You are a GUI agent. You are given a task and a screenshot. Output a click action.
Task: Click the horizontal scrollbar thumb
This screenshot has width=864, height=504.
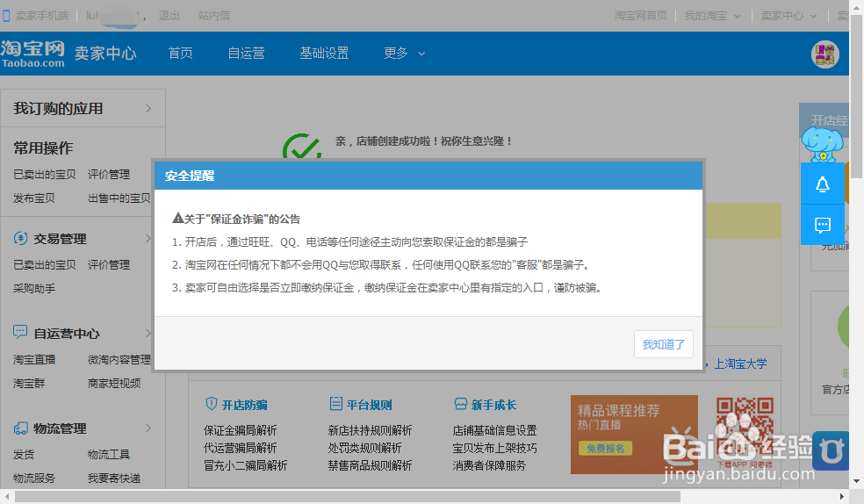pyautogui.click(x=348, y=497)
